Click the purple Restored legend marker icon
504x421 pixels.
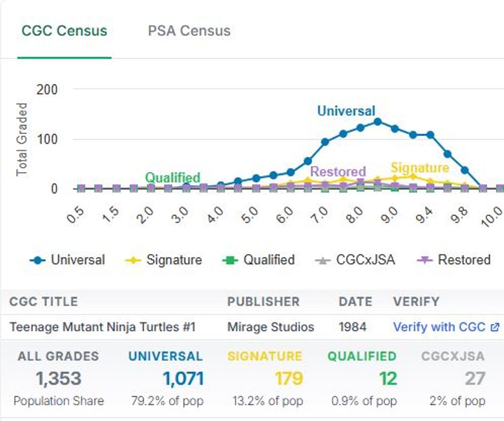click(x=425, y=260)
